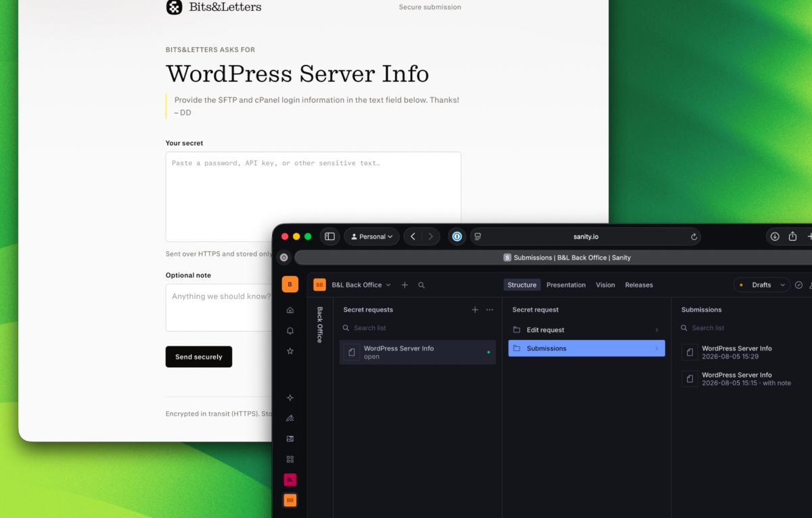Click the Submissions Search list field
This screenshot has height=518, width=812.
(744, 328)
